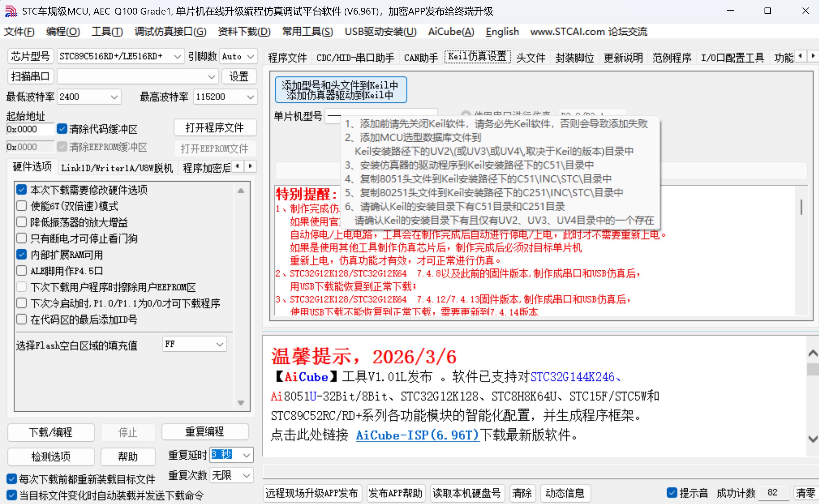
Task: Switch to 封装脚位 tab
Action: coord(574,58)
